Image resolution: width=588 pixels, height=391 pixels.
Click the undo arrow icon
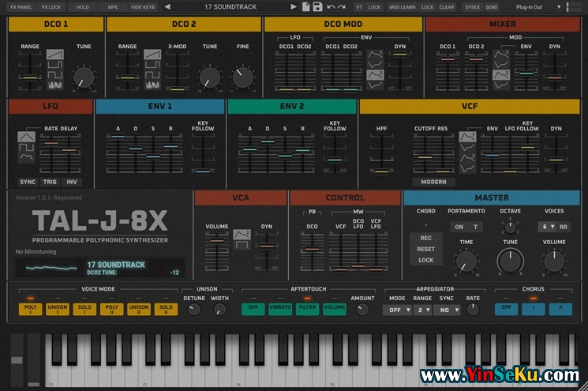(330, 6)
